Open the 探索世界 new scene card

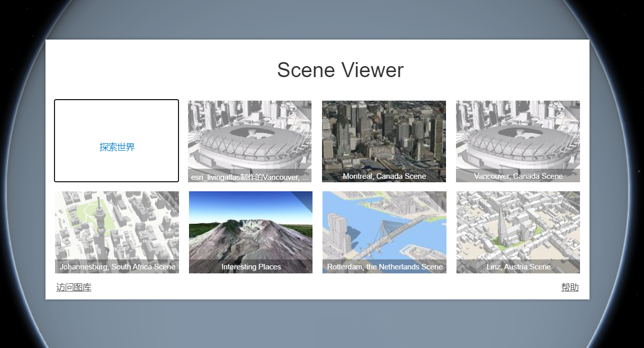click(116, 141)
